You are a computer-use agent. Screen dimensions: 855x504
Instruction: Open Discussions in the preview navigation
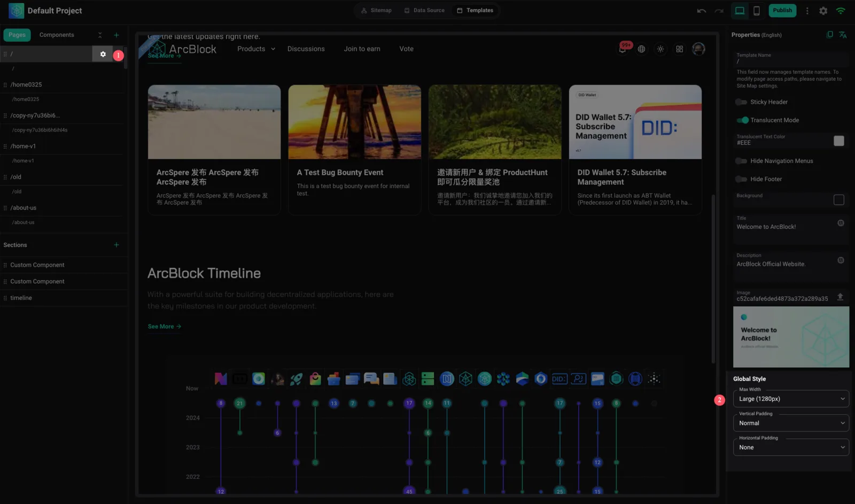pyautogui.click(x=306, y=49)
